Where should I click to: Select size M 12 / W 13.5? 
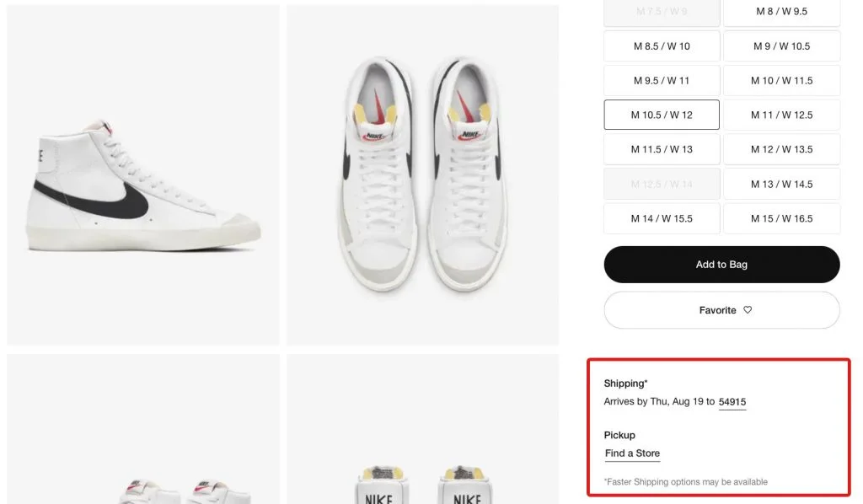point(781,149)
